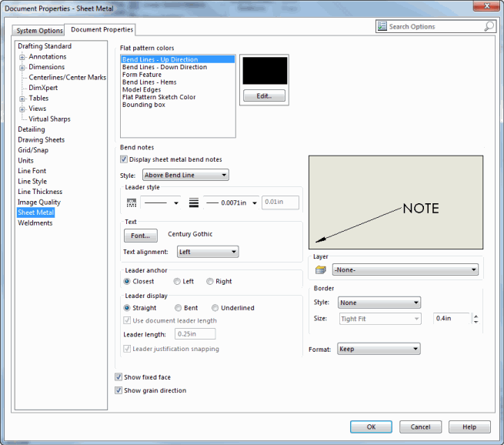Screen dimensions: 504x445
Task: Select Bend Lines - Hems entry
Action: 149,82
